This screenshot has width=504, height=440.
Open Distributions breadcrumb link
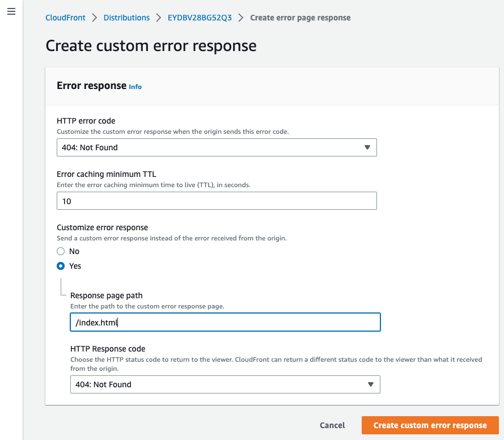coord(126,18)
